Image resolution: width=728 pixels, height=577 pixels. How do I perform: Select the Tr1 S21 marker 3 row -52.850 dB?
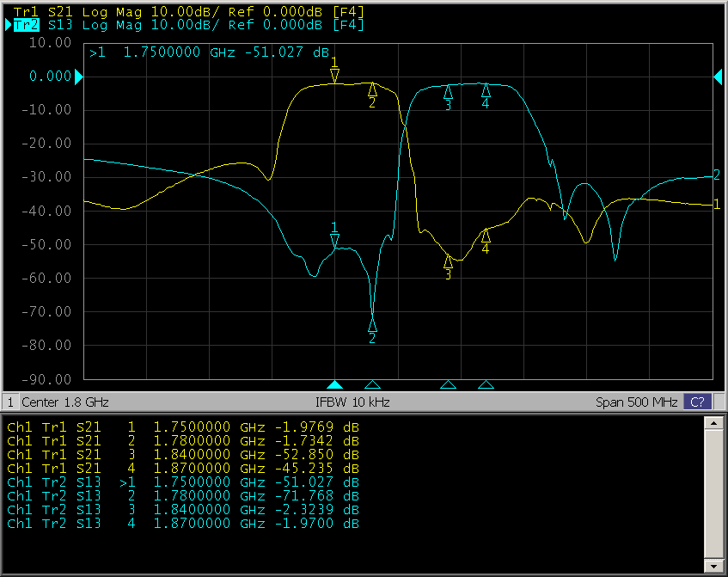183,454
